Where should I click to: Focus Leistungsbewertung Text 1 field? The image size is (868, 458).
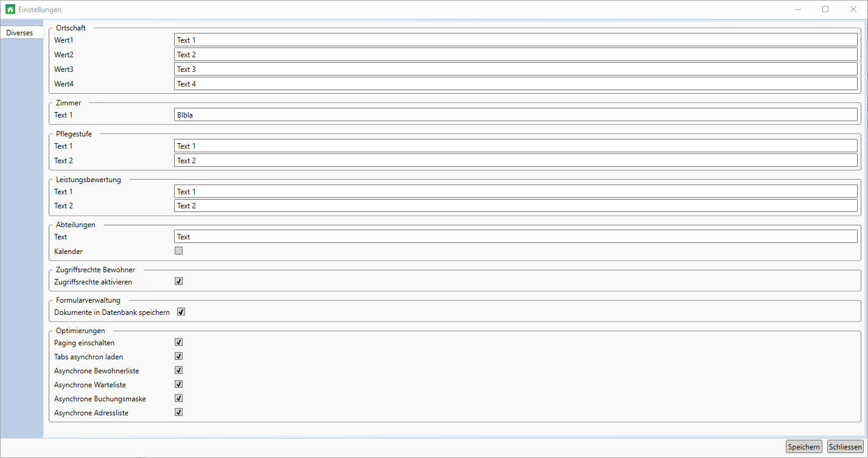point(516,191)
